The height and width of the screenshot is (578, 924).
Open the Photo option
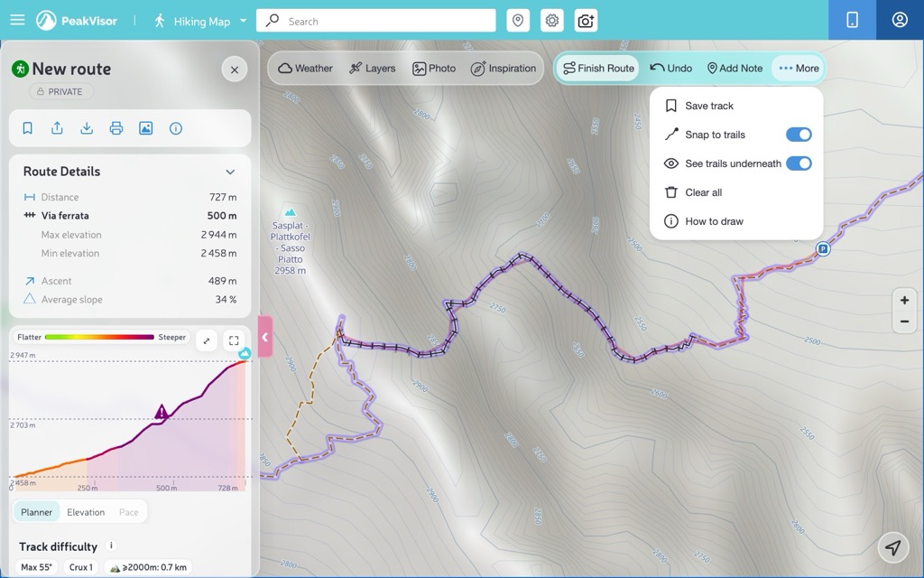(434, 69)
